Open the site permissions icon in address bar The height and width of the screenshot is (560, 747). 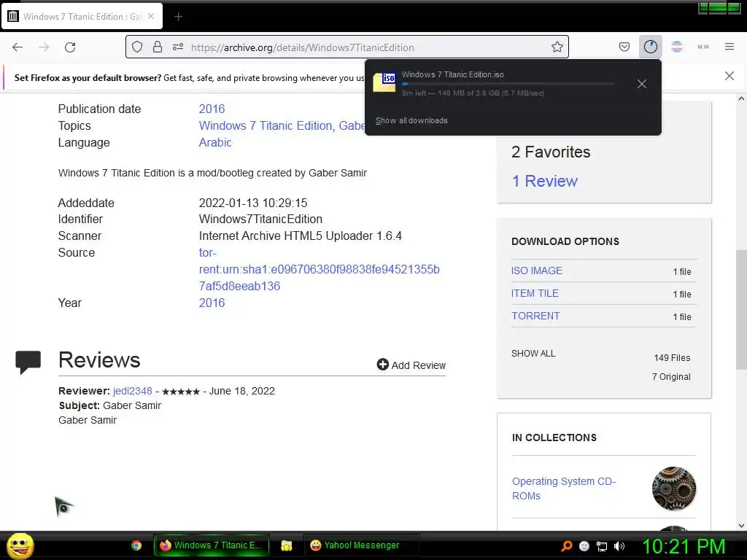178,47
